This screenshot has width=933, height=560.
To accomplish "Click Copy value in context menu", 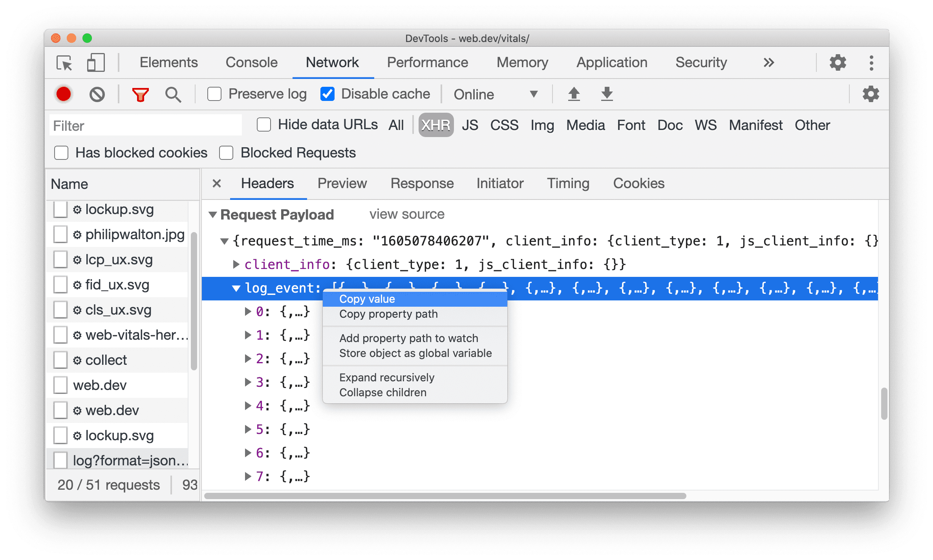I will [366, 299].
